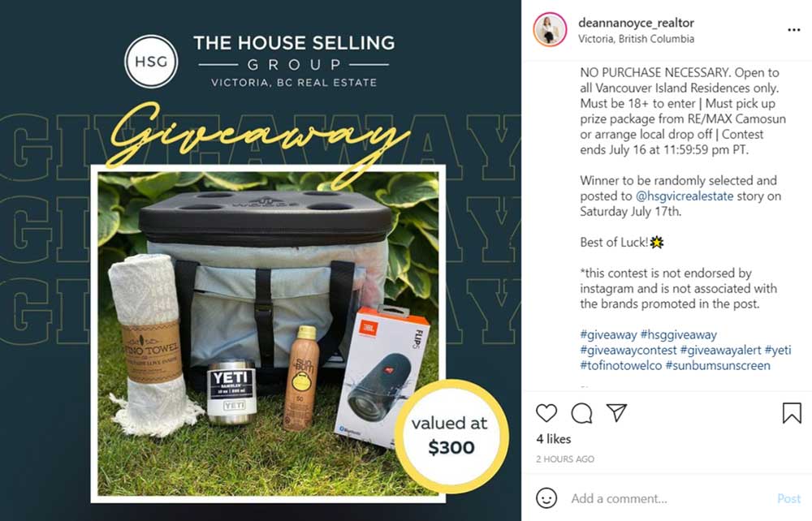
Task: Open the deannanoyce_realtor username link
Action: (636, 23)
